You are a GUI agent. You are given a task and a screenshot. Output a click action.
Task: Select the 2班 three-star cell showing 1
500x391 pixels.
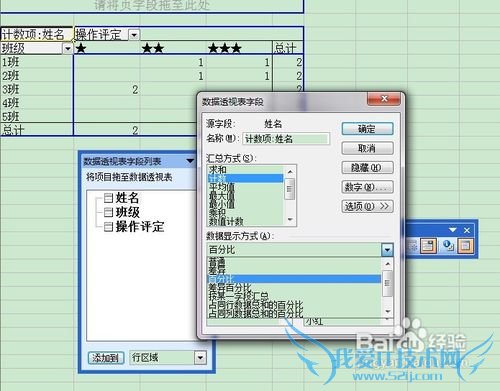point(239,76)
